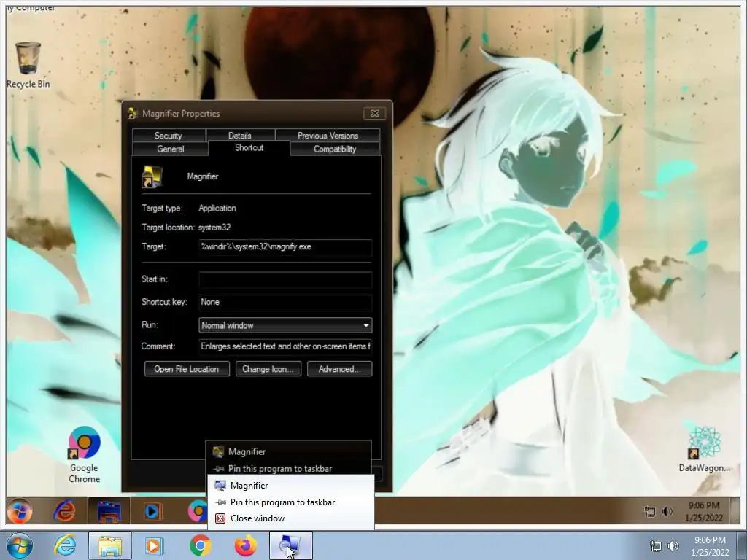This screenshot has width=747, height=560.
Task: Click Start orb on the inverted-color taskbar
Action: pyautogui.click(x=19, y=510)
